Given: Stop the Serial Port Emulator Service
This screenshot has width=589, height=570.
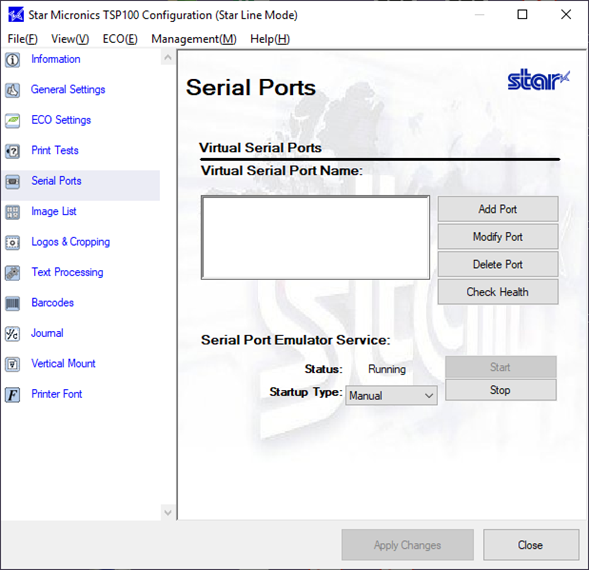Looking at the screenshot, I should click(501, 390).
